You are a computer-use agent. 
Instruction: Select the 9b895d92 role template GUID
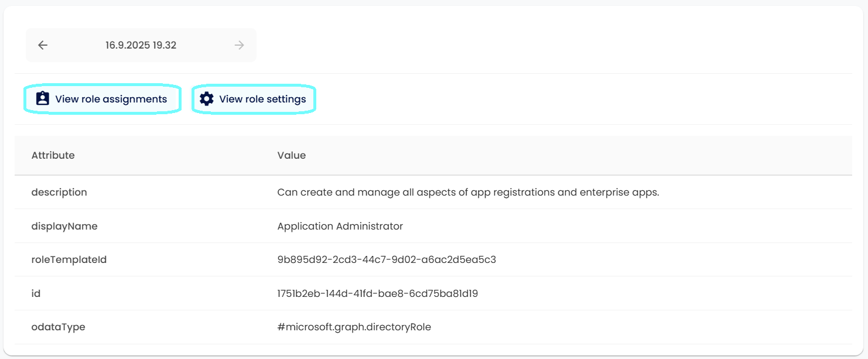pyautogui.click(x=387, y=259)
